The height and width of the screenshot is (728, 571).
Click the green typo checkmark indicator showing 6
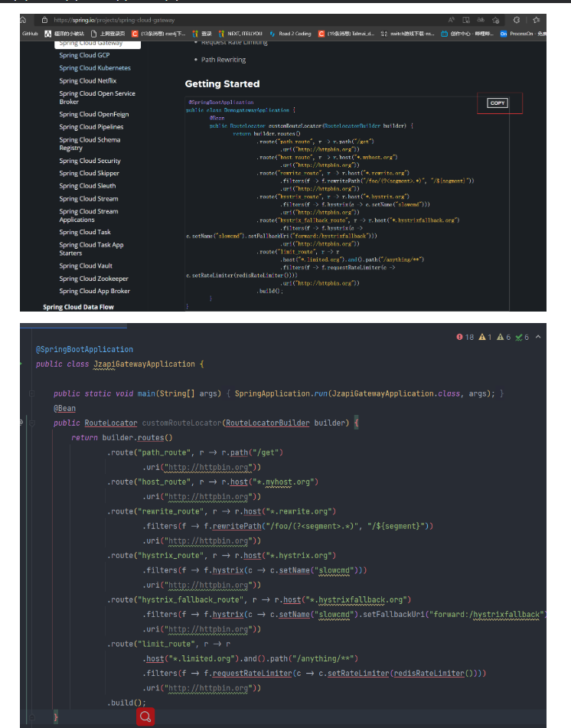pyautogui.click(x=522, y=337)
